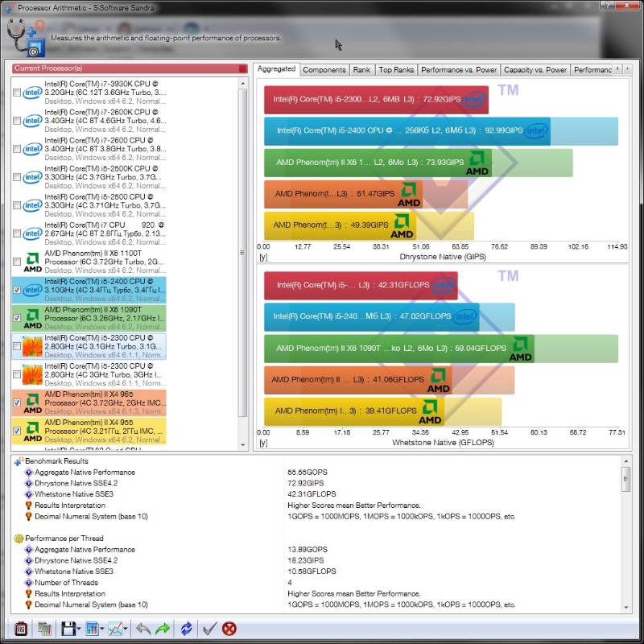The width and height of the screenshot is (644, 644).
Task: Select the i5-2400 Dhrystone bar showing 92.99GIPS
Action: click(407, 131)
